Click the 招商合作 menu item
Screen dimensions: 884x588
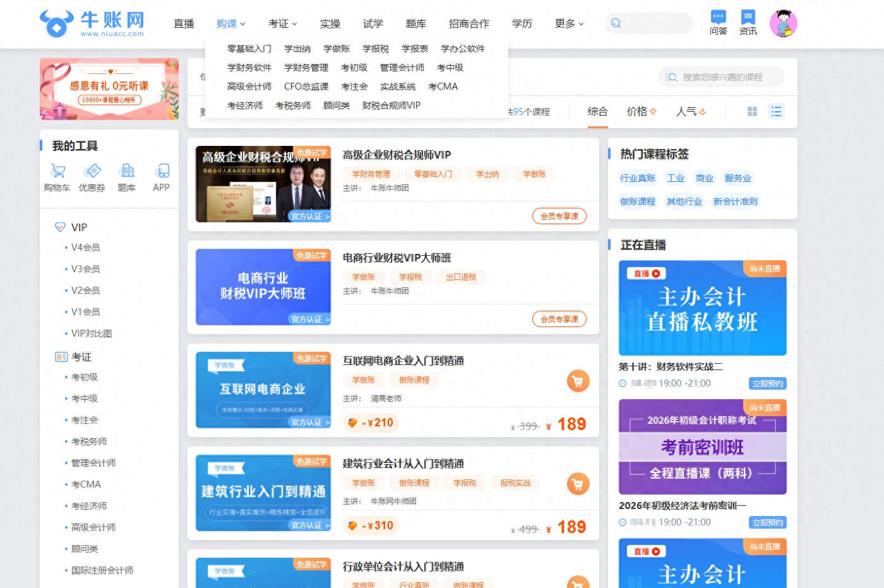click(x=468, y=23)
